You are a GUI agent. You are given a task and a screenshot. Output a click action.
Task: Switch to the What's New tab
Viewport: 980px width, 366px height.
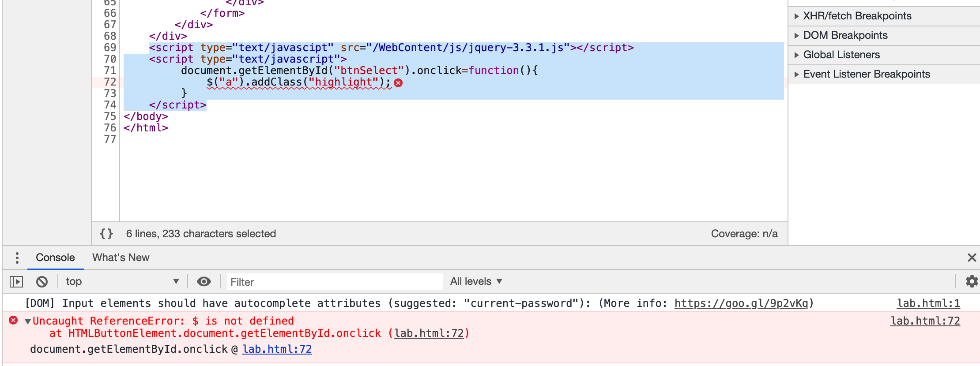(121, 258)
